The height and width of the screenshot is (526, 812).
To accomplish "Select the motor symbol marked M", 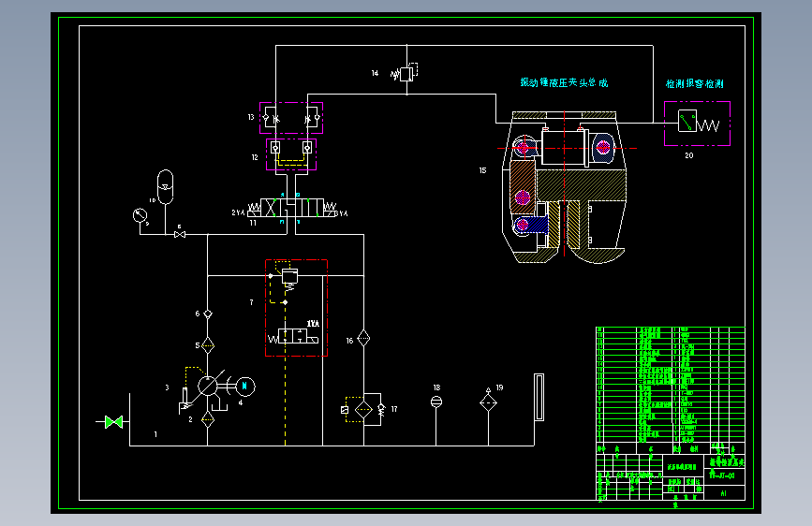I will (x=245, y=387).
